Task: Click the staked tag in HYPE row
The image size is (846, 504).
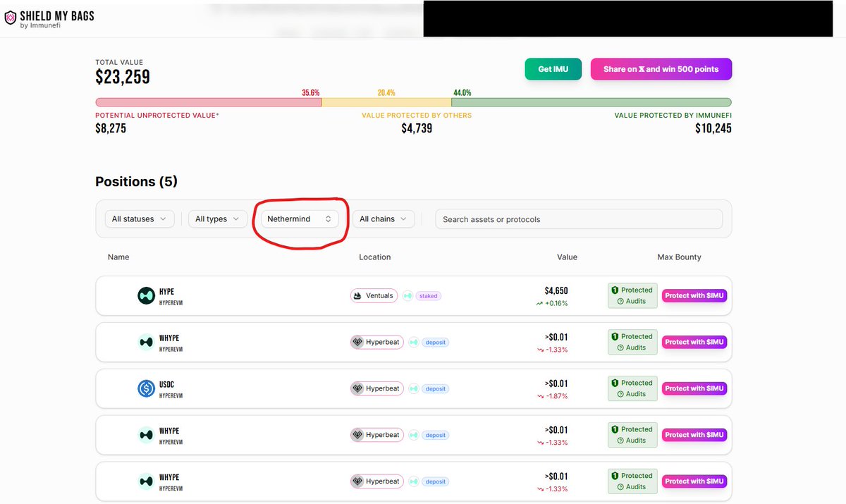Action: [429, 296]
